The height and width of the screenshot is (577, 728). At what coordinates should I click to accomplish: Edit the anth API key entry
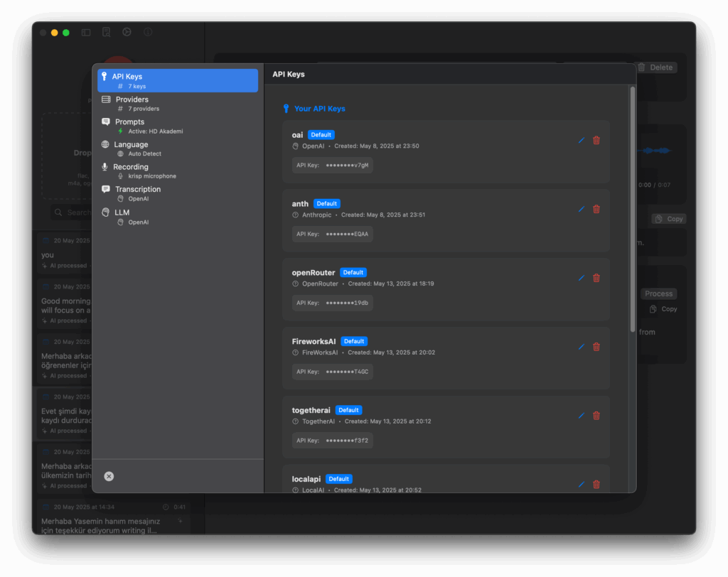(582, 209)
